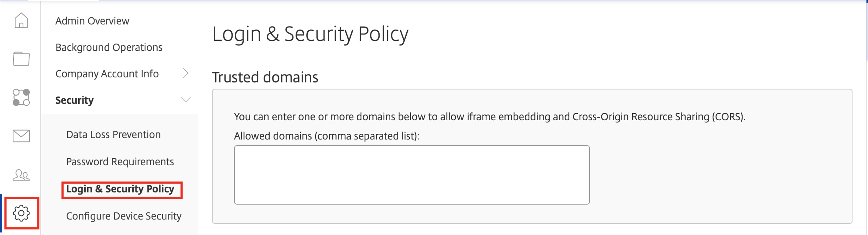868x235 pixels.
Task: Click the Settings gear icon
Action: pos(21,213)
